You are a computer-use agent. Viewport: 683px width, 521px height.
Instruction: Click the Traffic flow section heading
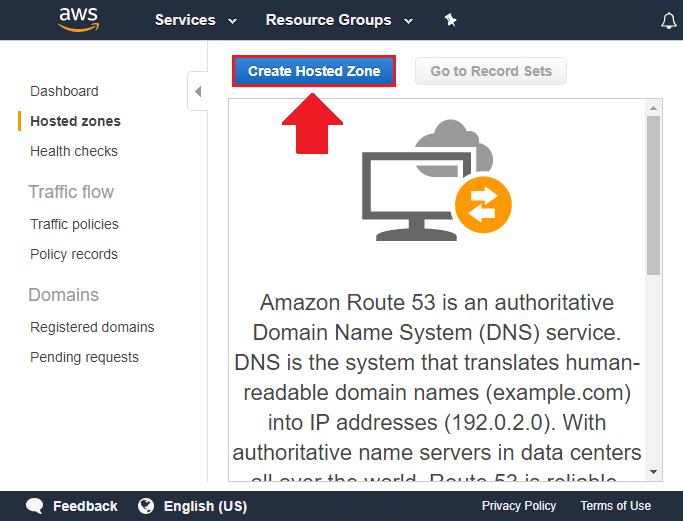click(x=71, y=192)
